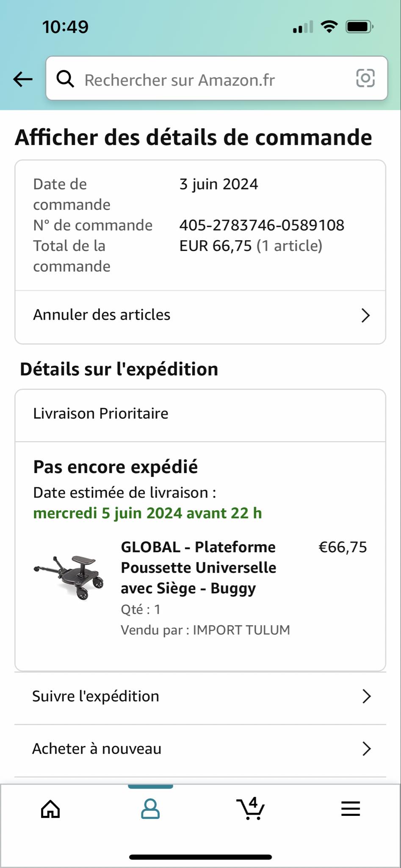Tap the back arrow icon
Image resolution: width=401 pixels, height=868 pixels.
click(x=23, y=79)
